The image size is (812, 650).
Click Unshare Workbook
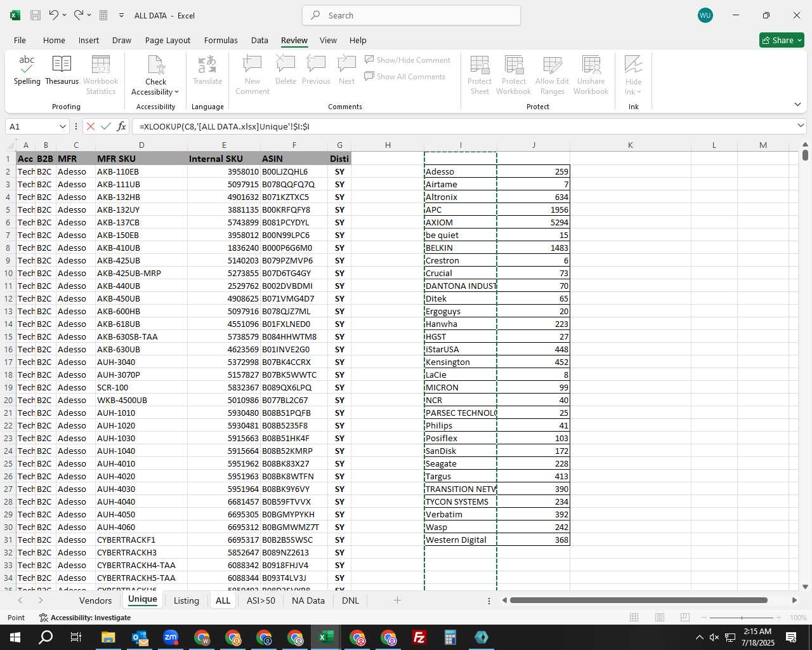click(591, 75)
